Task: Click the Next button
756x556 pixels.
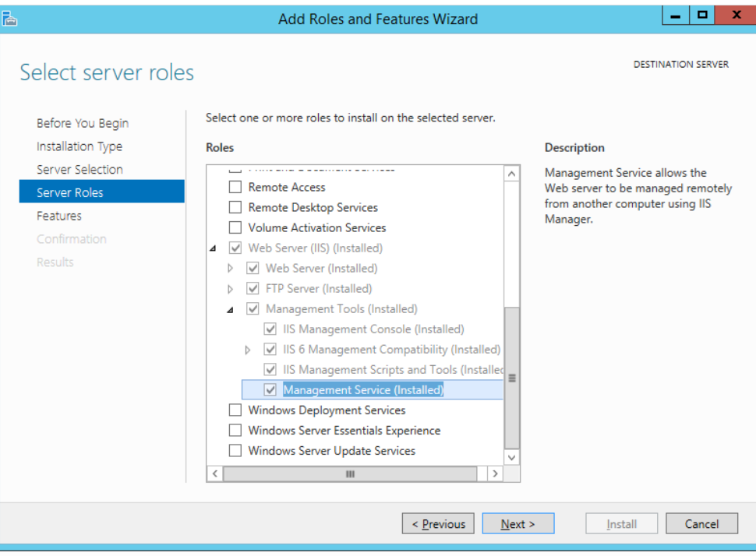Action: (x=518, y=524)
